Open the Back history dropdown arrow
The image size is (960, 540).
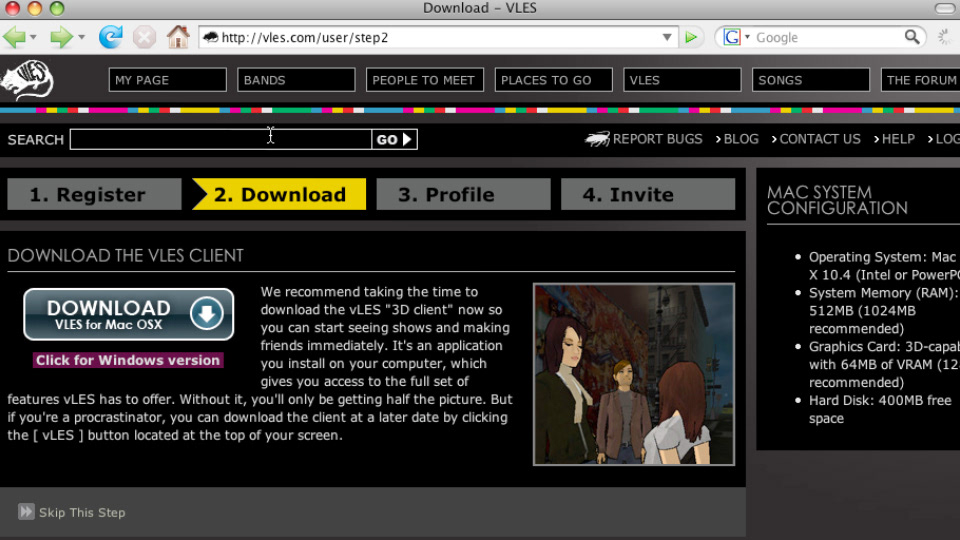[x=33, y=37]
